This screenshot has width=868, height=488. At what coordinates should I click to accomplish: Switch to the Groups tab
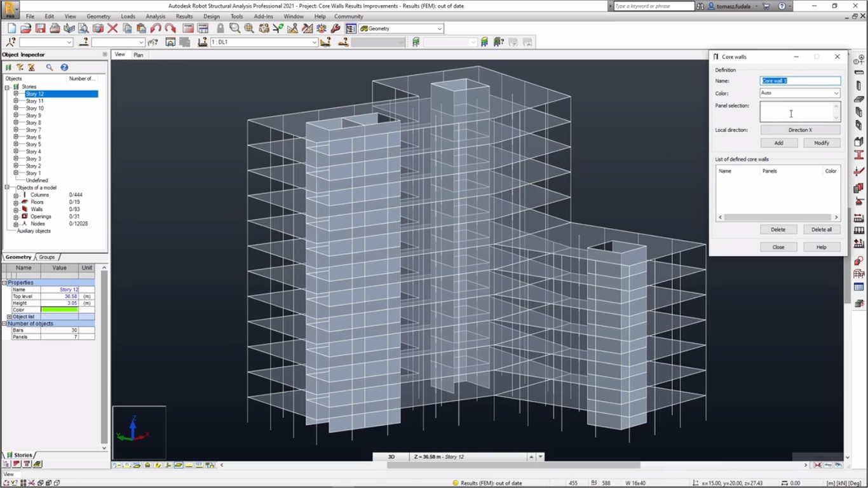[x=46, y=257]
